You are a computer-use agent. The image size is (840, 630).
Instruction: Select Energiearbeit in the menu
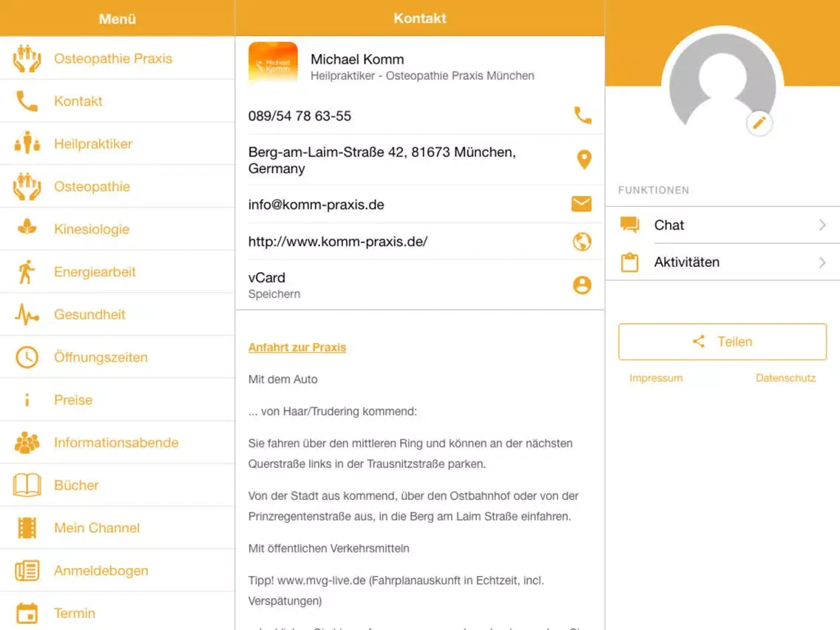pos(118,271)
